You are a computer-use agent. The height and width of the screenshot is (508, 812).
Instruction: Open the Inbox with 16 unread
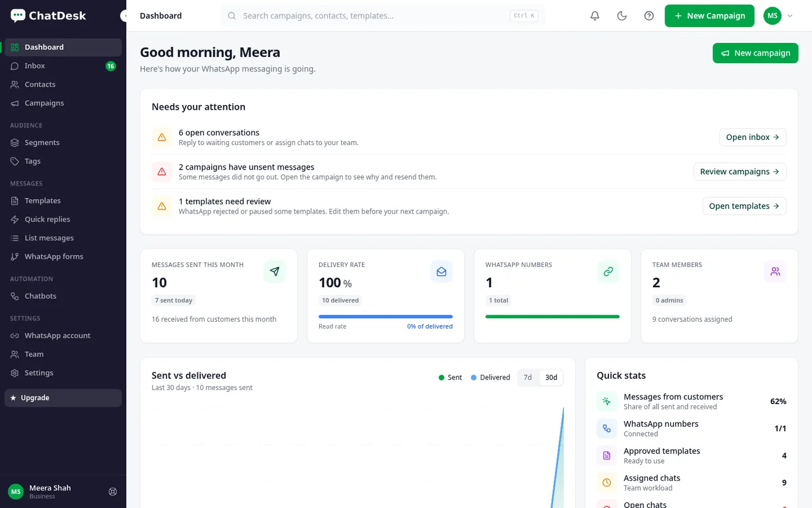63,66
